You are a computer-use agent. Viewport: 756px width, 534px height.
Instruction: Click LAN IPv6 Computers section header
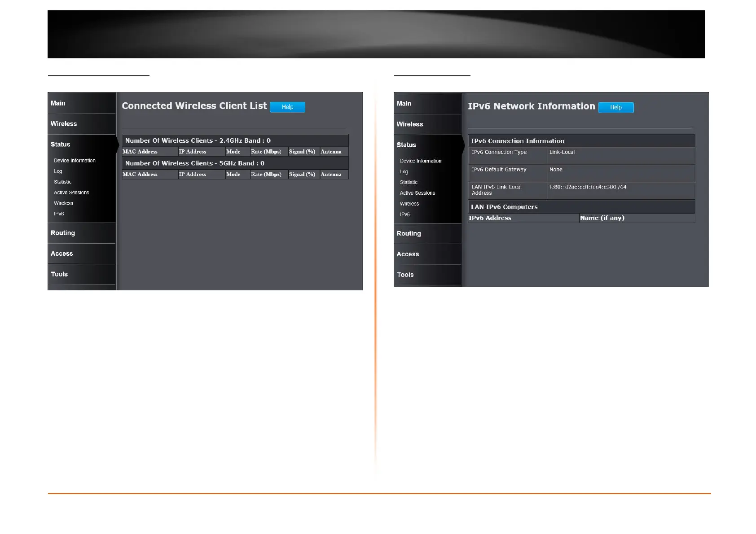(581, 207)
